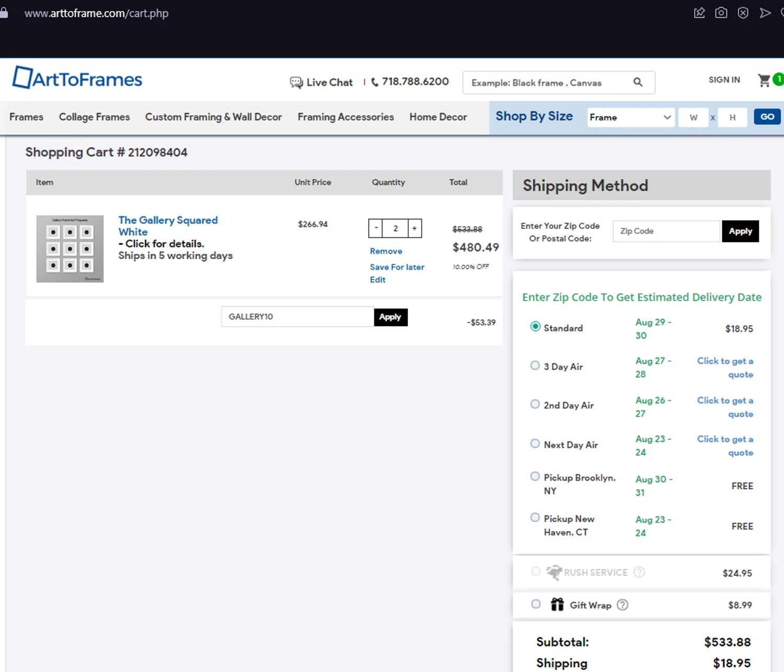Click the browser send arrow icon

point(765,13)
